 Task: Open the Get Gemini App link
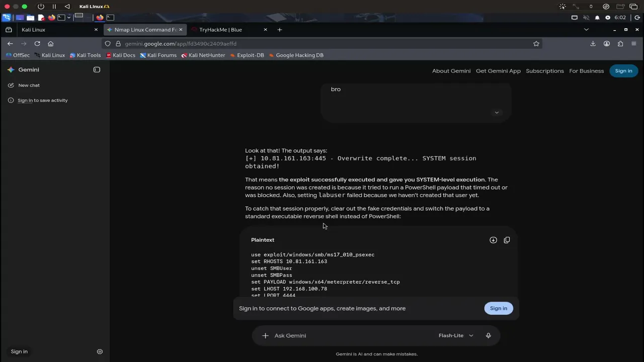click(498, 71)
